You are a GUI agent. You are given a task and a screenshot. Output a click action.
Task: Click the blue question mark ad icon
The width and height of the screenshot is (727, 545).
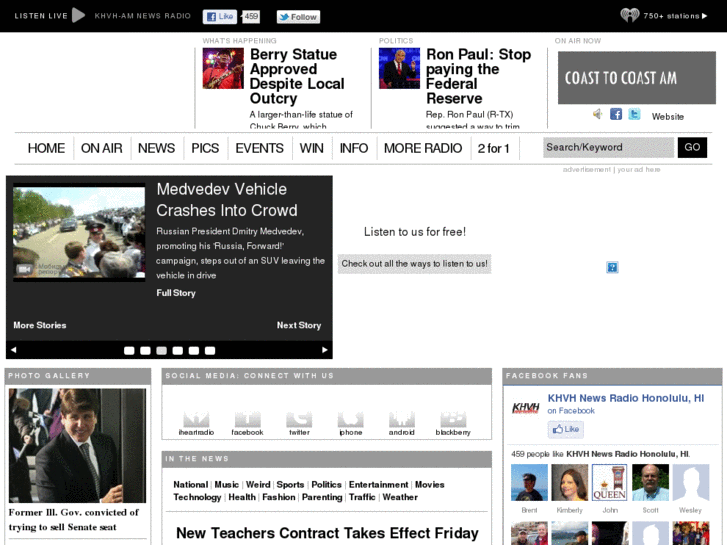(x=612, y=267)
